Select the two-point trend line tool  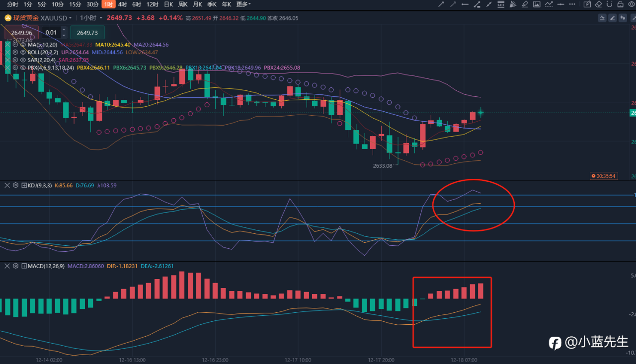coord(489,4)
